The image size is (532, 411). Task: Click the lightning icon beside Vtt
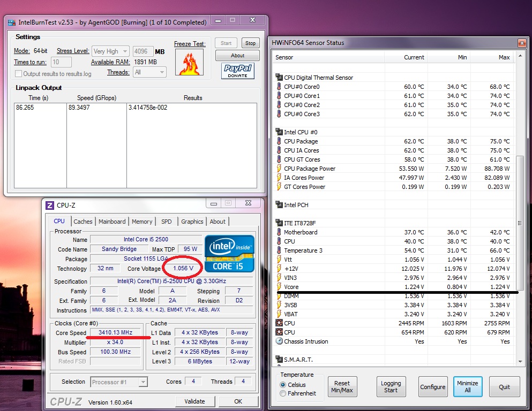(279, 260)
